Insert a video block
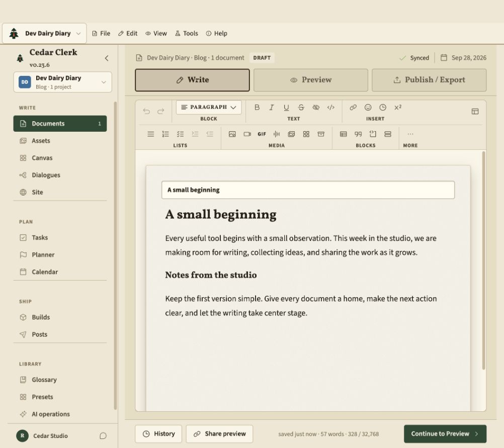This screenshot has width=504, height=448. click(247, 134)
